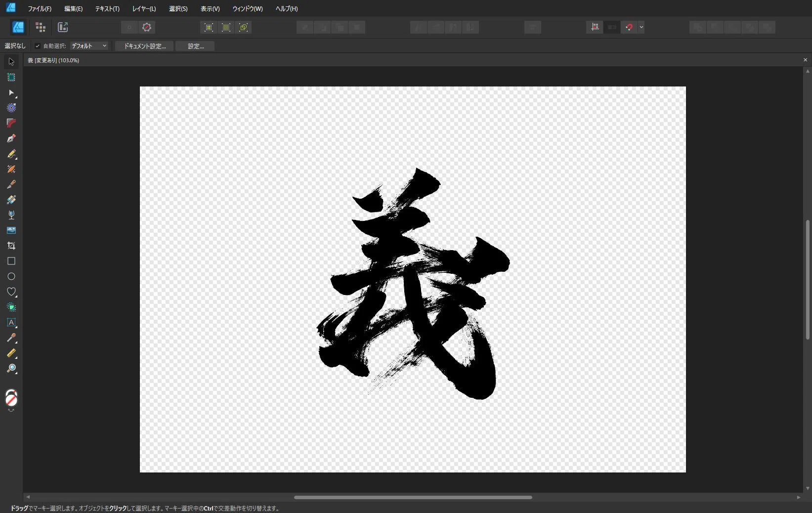
Task: Switch to Designer persona
Action: tap(18, 27)
